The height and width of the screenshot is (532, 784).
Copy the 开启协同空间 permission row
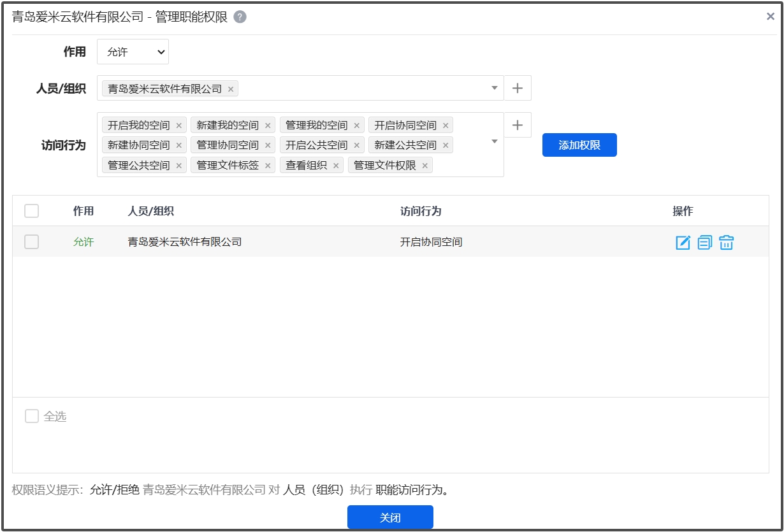click(704, 242)
